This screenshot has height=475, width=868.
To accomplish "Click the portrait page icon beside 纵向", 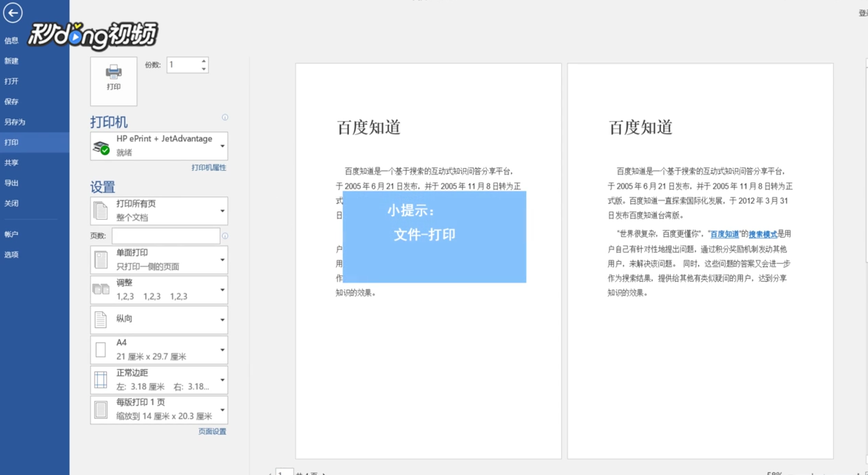I will click(x=100, y=320).
